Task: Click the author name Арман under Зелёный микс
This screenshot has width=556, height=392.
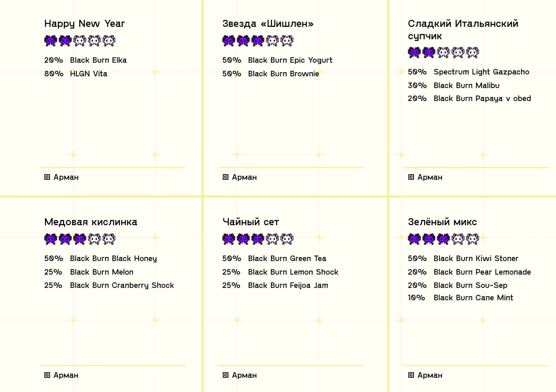Action: [430, 375]
